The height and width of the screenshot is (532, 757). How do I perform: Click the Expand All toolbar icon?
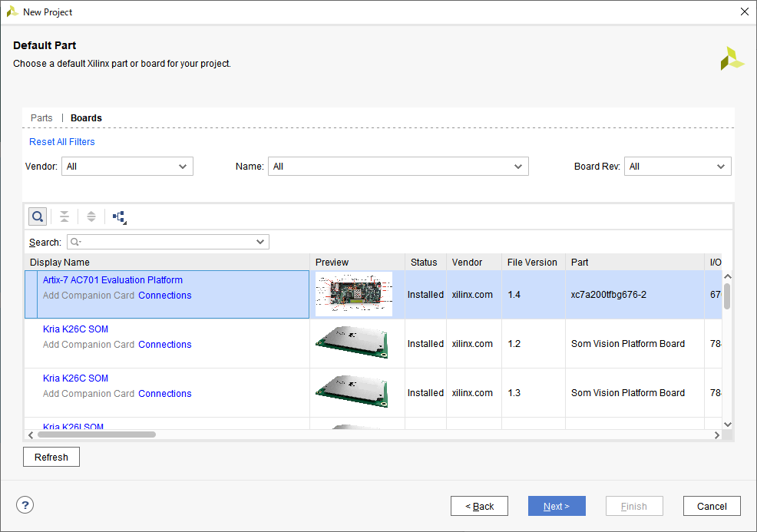(x=91, y=216)
